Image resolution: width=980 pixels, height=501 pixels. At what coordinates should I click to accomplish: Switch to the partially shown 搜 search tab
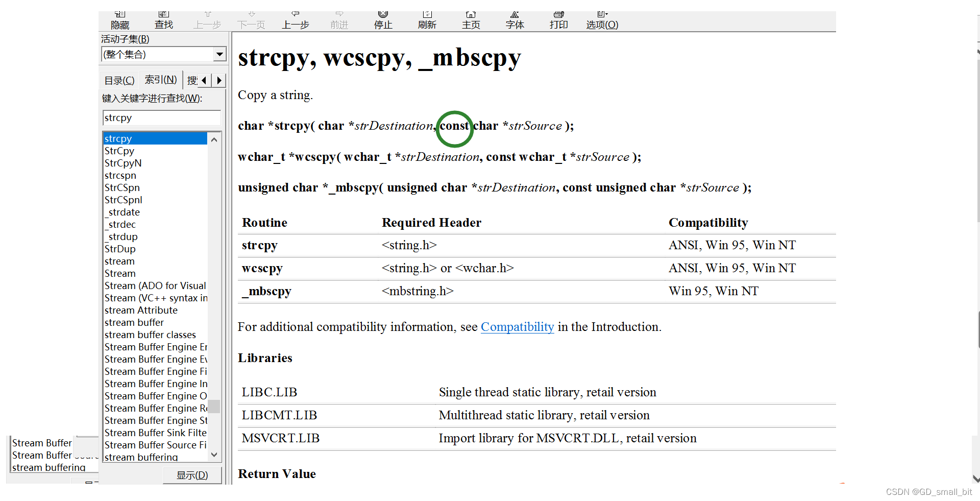tap(192, 80)
